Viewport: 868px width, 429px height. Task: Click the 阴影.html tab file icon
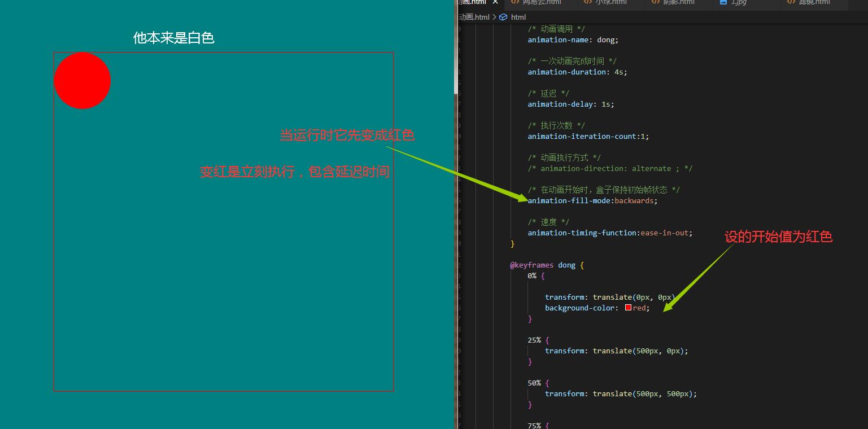[x=656, y=2]
